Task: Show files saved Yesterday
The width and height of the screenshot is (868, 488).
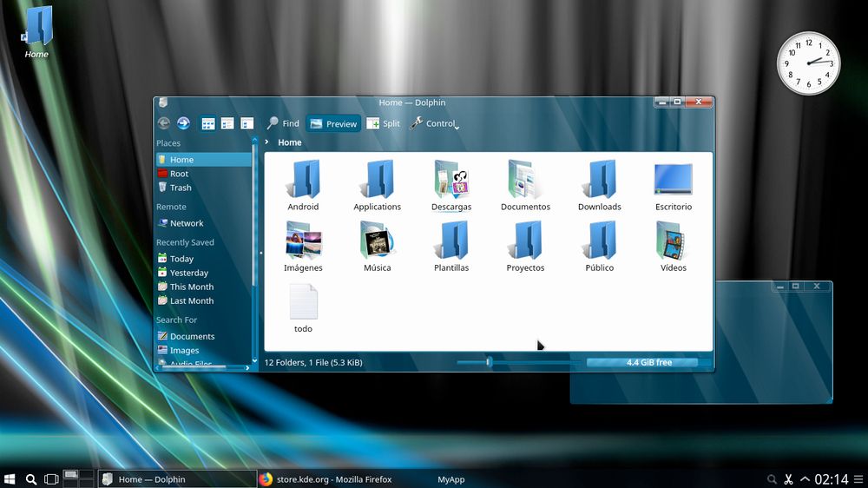Action: click(x=203, y=273)
